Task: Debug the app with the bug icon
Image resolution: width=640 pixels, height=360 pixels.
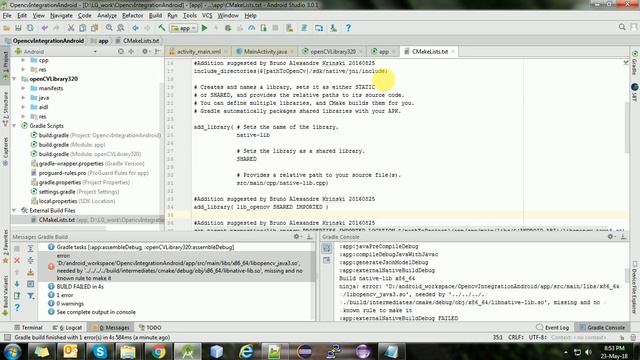Action: (228, 28)
